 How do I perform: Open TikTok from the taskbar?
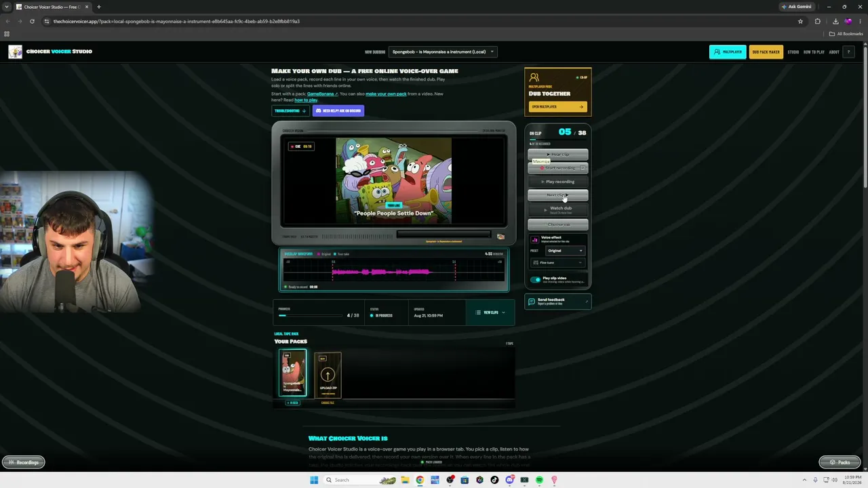[494, 480]
